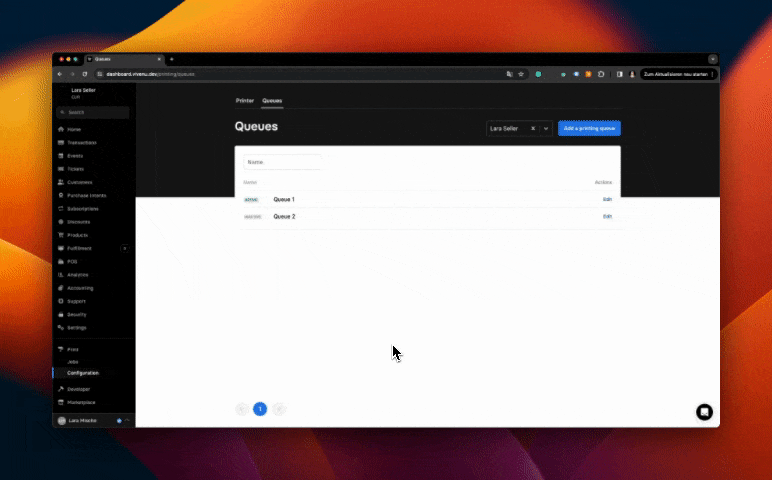The height and width of the screenshot is (480, 772).
Task: Click Edit link for Queue 2
Action: pyautogui.click(x=607, y=216)
